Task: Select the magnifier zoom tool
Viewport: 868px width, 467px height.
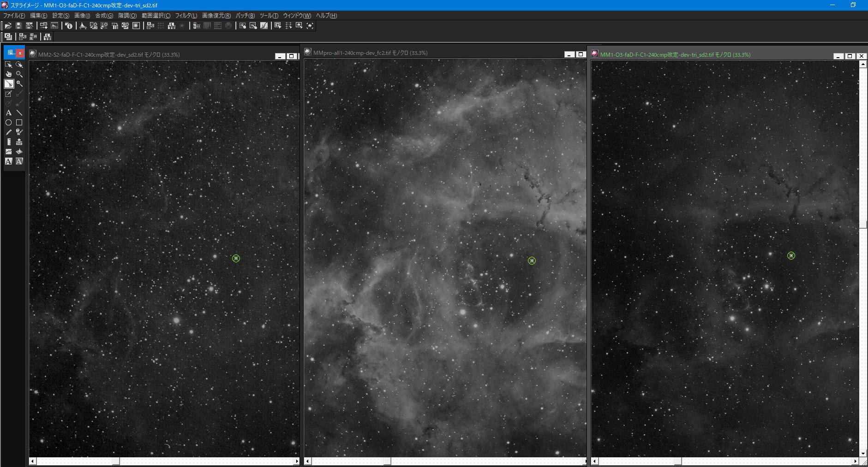Action: click(x=19, y=74)
